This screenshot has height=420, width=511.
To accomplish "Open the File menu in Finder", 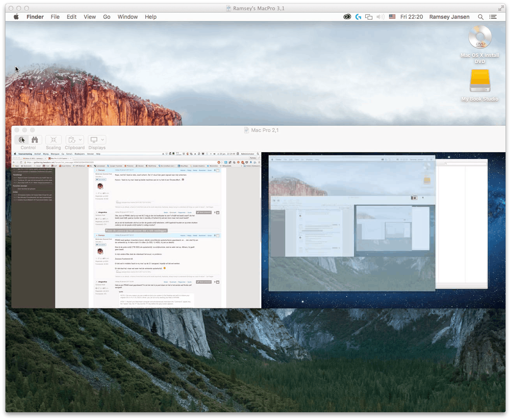I will (x=55, y=17).
